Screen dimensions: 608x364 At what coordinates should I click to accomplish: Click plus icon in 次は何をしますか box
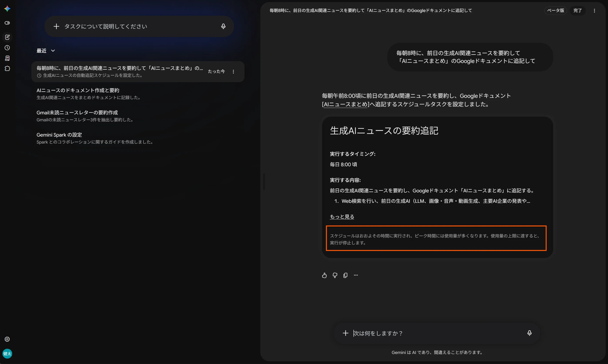coord(345,333)
